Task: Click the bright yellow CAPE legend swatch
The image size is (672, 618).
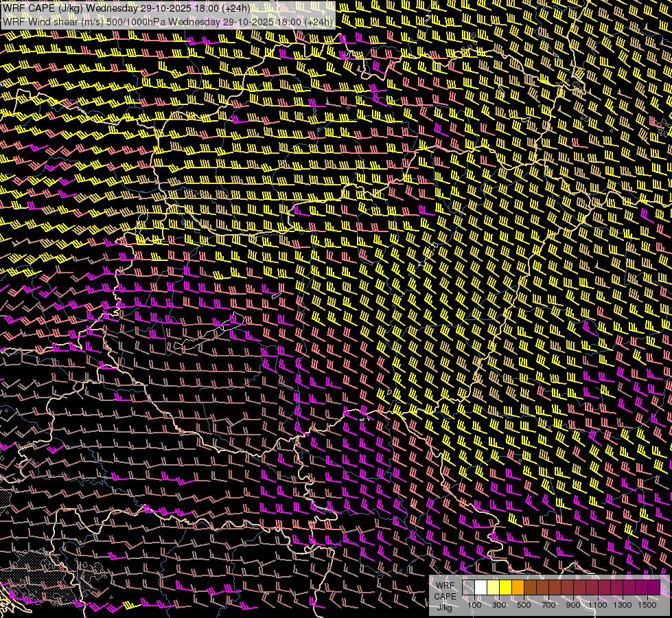Action: (506, 587)
